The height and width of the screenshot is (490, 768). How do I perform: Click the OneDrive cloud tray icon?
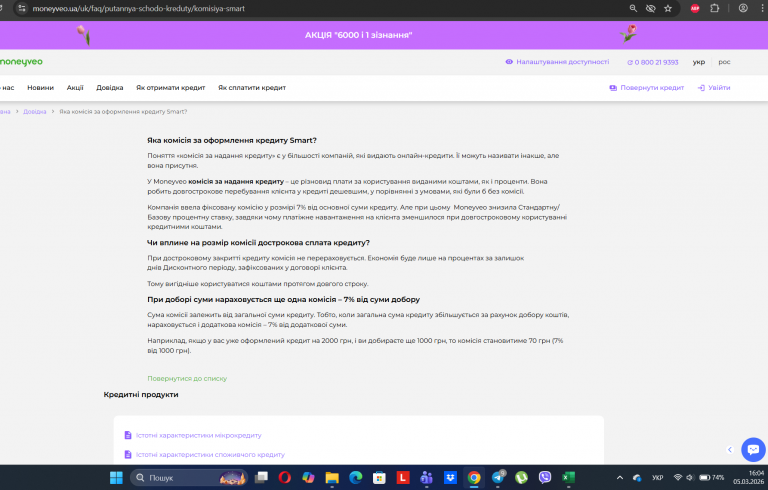click(637, 478)
